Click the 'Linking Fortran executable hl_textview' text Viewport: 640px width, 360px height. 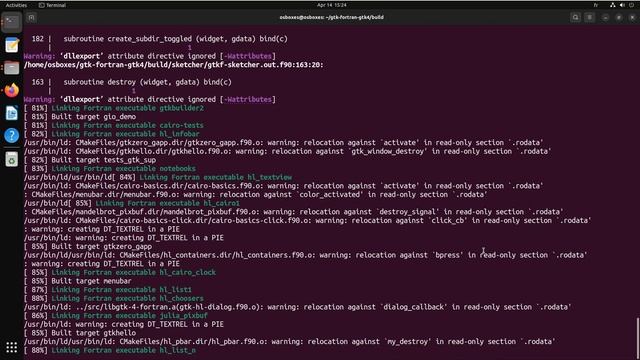pyautogui.click(x=216, y=177)
